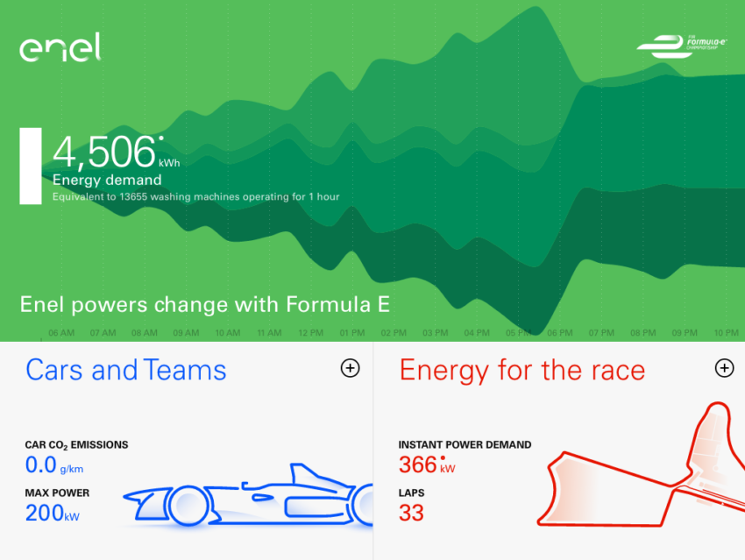Click the blue Formula E car illustration
Viewport: 745px width, 560px height.
pyautogui.click(x=248, y=495)
